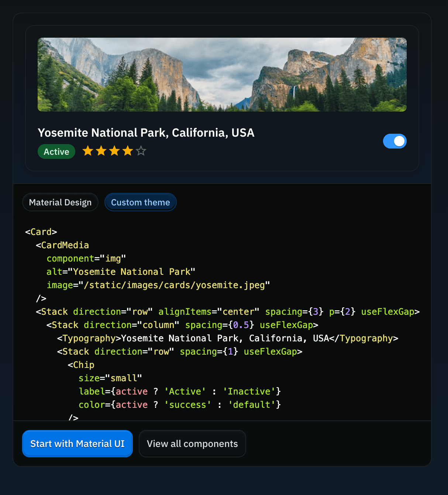Click the <CardMedia code line
448x495 pixels.
pyautogui.click(x=62, y=245)
